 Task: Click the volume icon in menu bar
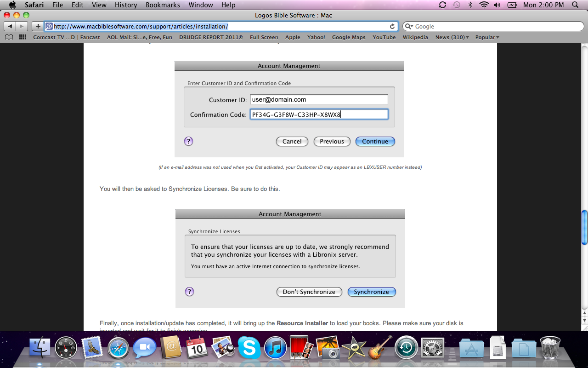[x=497, y=5]
